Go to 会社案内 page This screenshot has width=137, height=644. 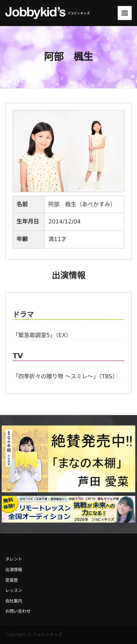(x=14, y=600)
